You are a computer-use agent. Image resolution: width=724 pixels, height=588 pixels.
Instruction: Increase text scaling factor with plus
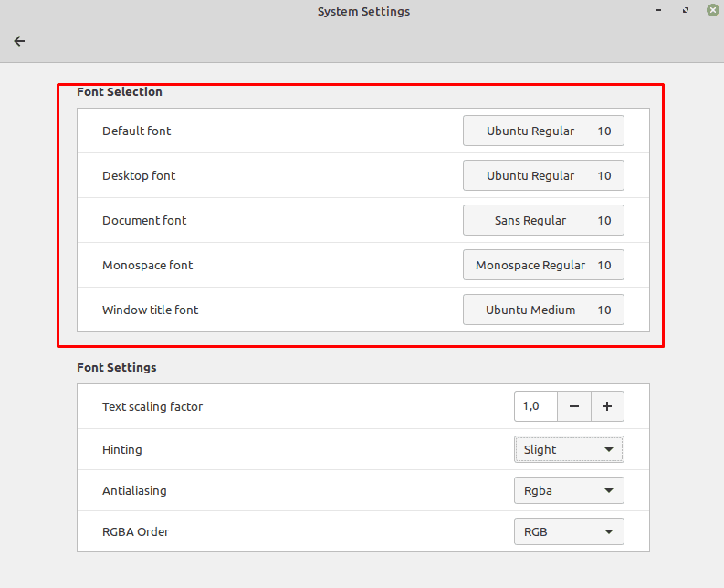(x=607, y=406)
